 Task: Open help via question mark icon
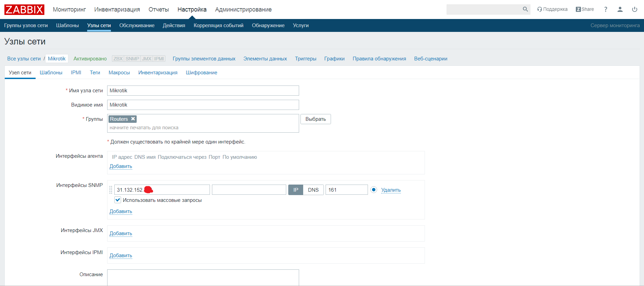(x=605, y=9)
